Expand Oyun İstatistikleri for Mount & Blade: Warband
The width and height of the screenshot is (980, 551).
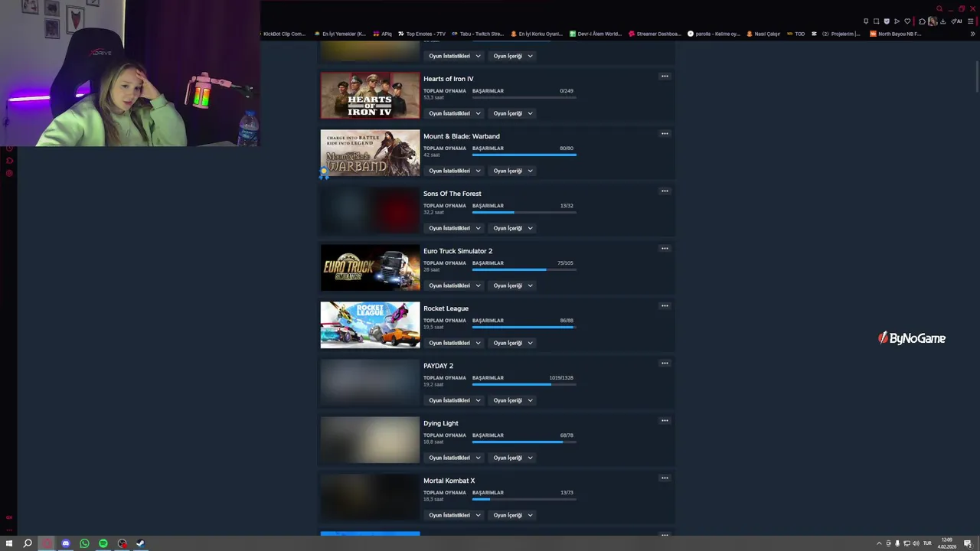455,171
